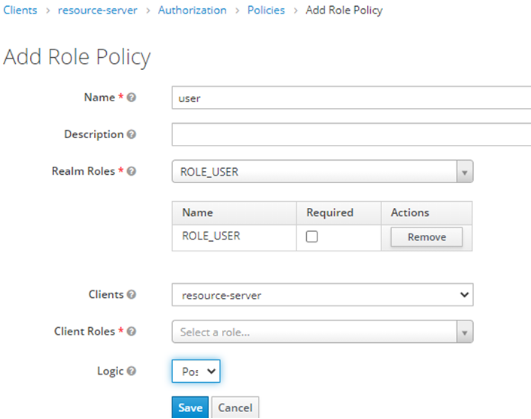The height and width of the screenshot is (419, 531).
Task: Tick the Required checkbox for ROLE_USER
Action: pos(312,236)
